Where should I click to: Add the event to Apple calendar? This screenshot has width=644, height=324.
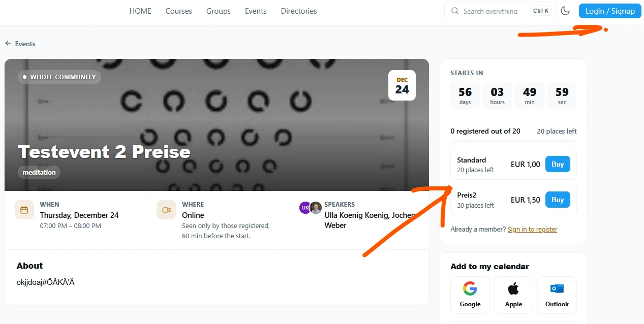point(513,295)
